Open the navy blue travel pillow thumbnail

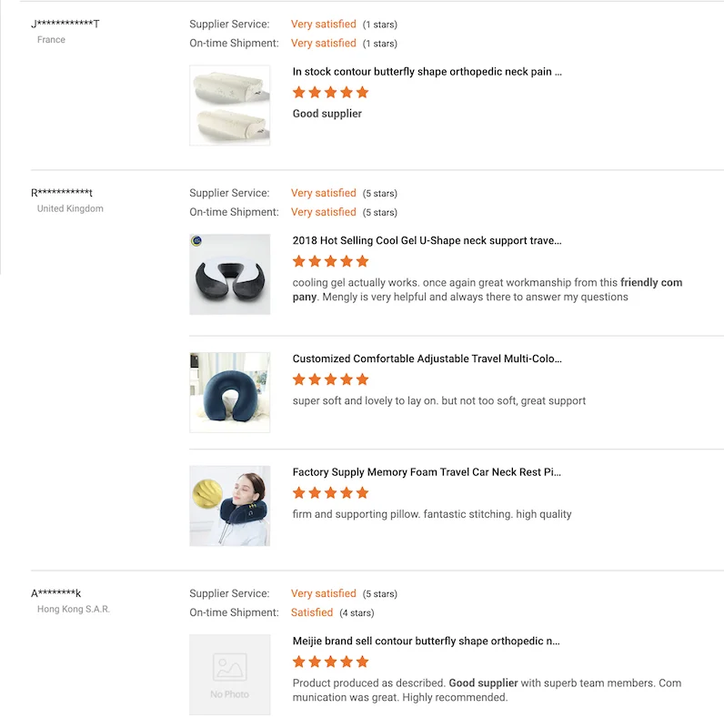[x=230, y=393]
